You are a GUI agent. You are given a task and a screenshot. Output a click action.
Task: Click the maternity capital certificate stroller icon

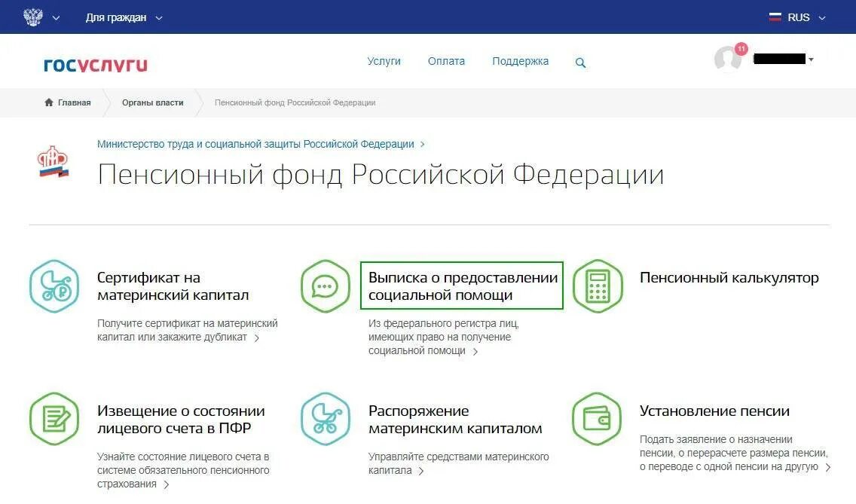click(54, 286)
